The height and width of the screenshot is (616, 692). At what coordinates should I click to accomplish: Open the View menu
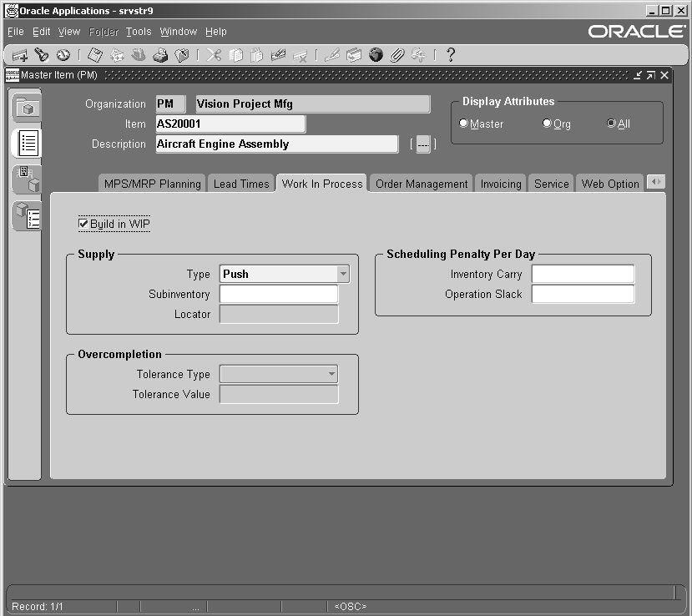click(69, 32)
